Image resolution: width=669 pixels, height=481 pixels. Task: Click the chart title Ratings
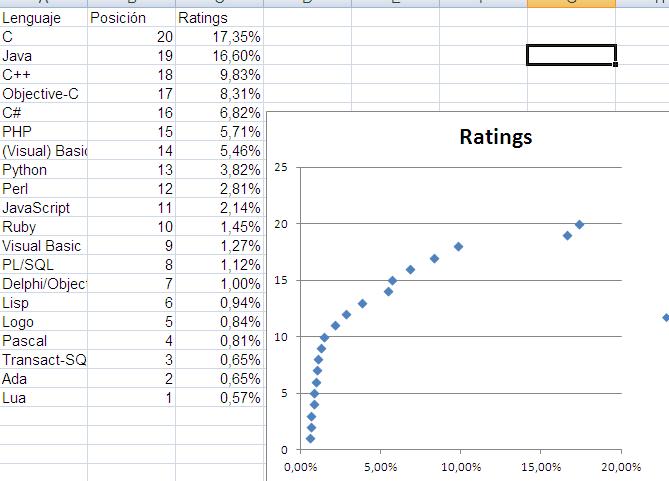click(496, 137)
